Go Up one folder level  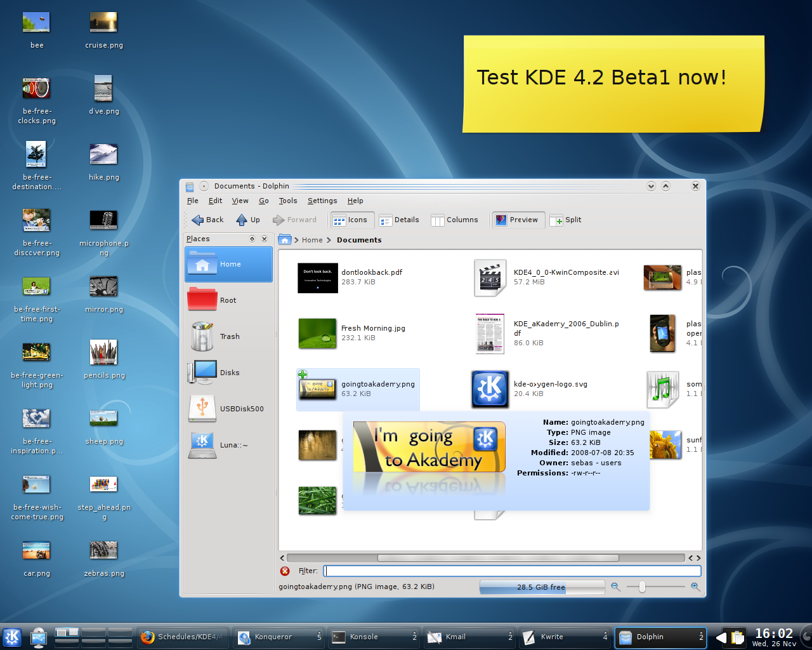click(x=248, y=220)
